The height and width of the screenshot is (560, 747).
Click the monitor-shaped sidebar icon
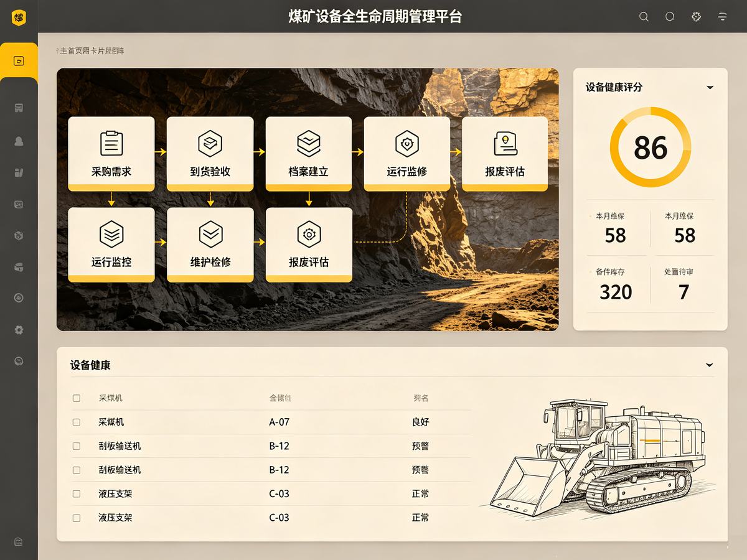[x=19, y=204]
